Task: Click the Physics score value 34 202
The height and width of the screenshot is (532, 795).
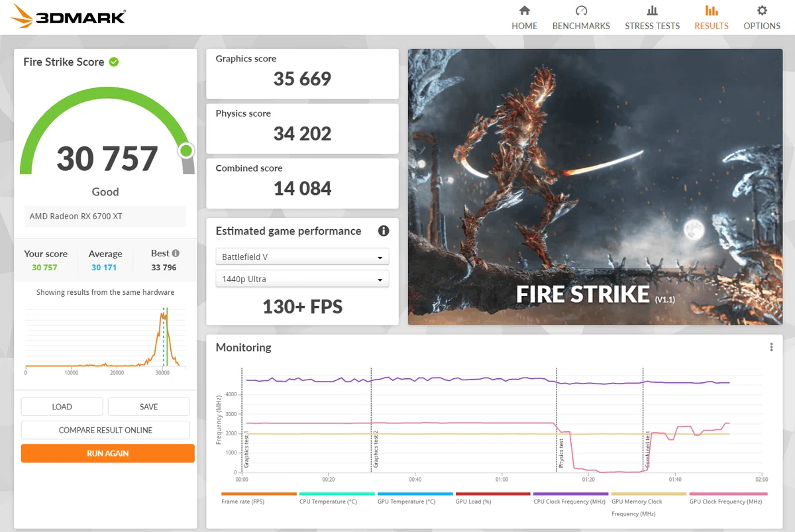Action: [x=302, y=134]
